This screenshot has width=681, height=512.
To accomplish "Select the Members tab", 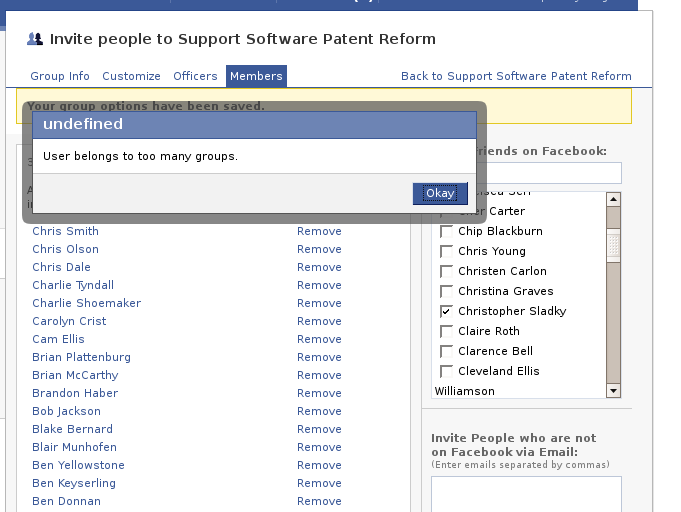I will point(256,76).
